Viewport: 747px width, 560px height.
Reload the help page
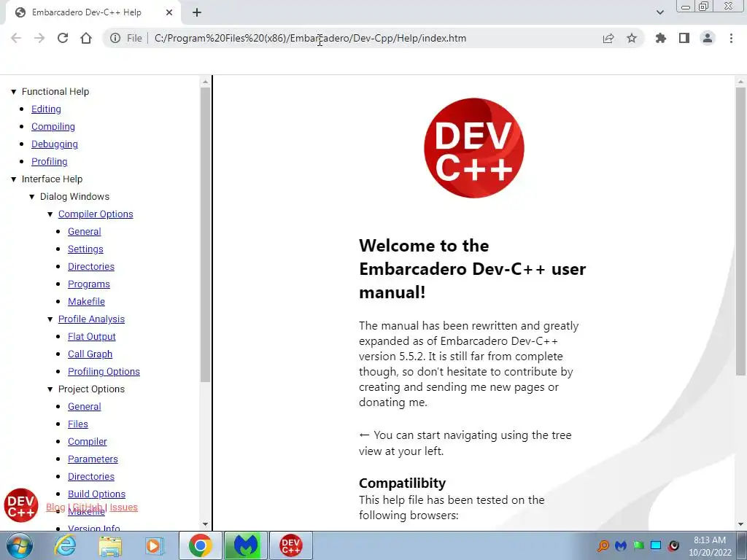(63, 38)
